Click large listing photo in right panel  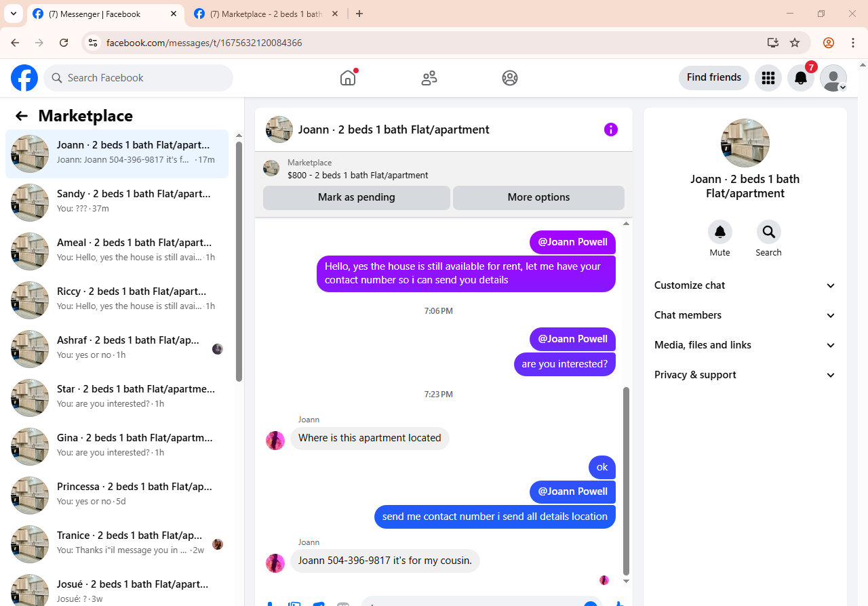pos(745,143)
